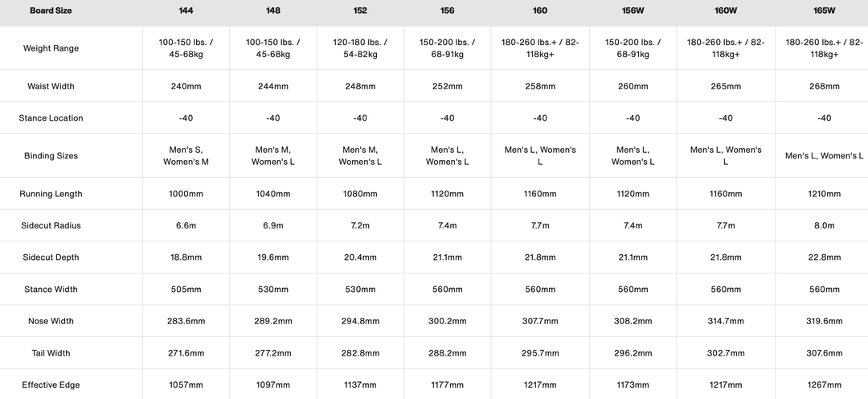Click the Waist Width row label
The width and height of the screenshot is (868, 399).
pos(52,86)
